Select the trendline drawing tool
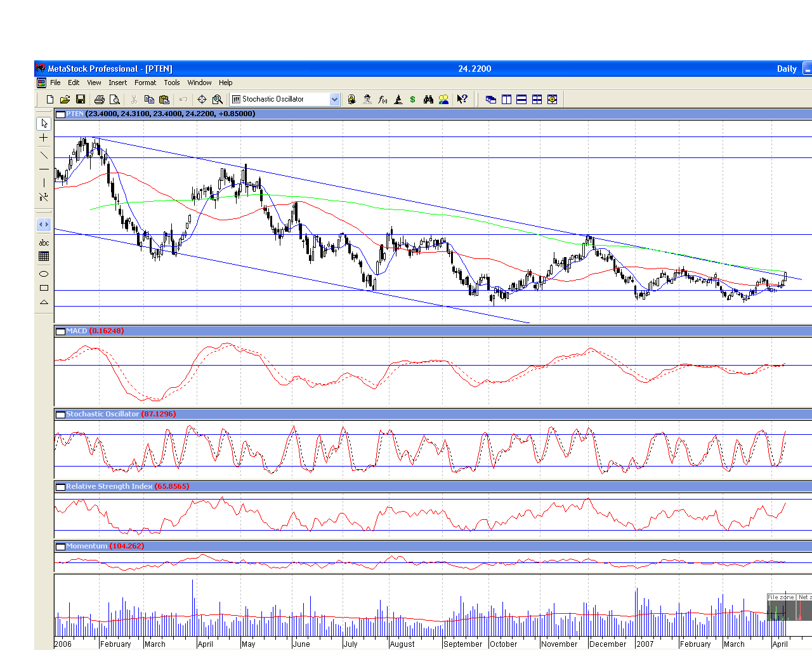The height and width of the screenshot is (650, 812). (x=44, y=155)
